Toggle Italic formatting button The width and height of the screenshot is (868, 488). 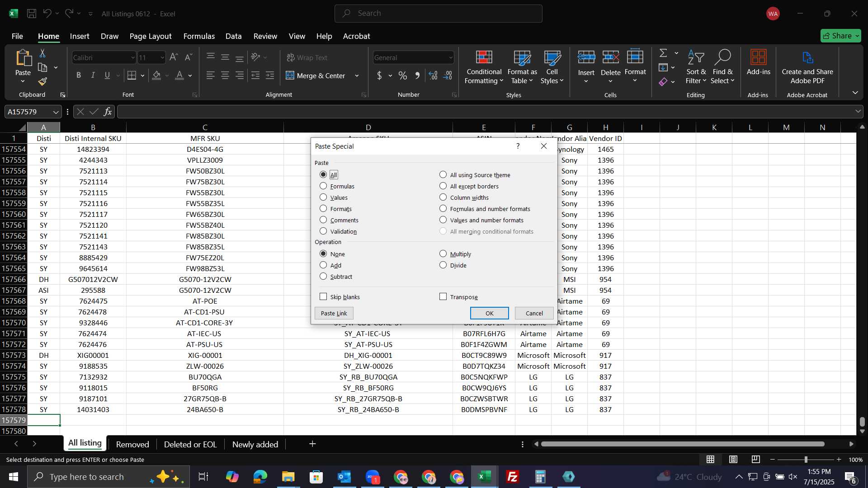(93, 75)
